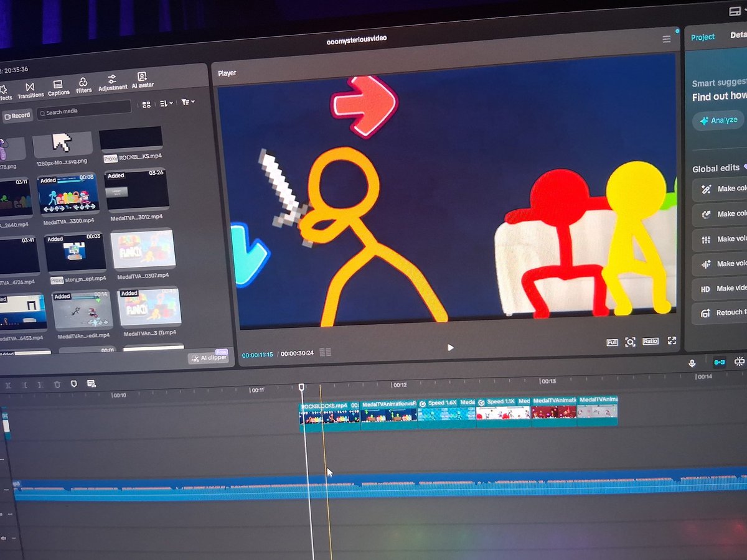Image resolution: width=747 pixels, height=560 pixels.
Task: Click the Make volume item
Action: pos(720,239)
